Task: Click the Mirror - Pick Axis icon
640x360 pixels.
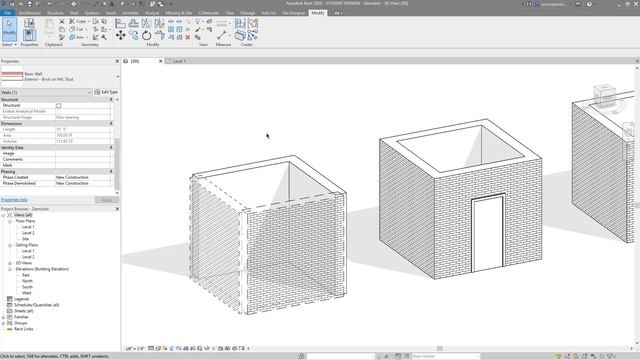Action: click(x=146, y=23)
